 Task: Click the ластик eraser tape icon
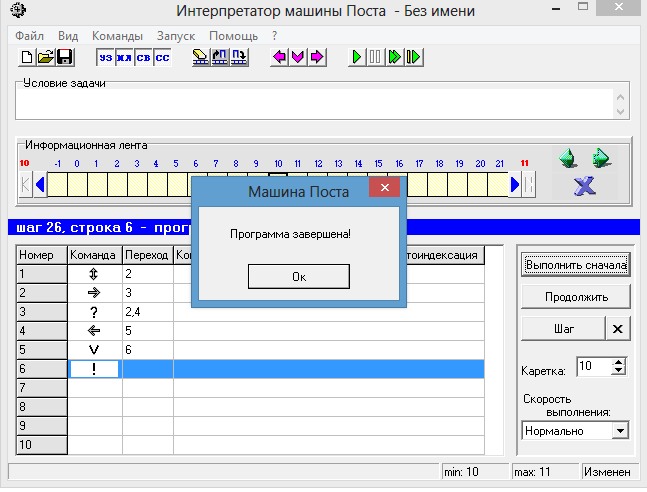(x=201, y=57)
